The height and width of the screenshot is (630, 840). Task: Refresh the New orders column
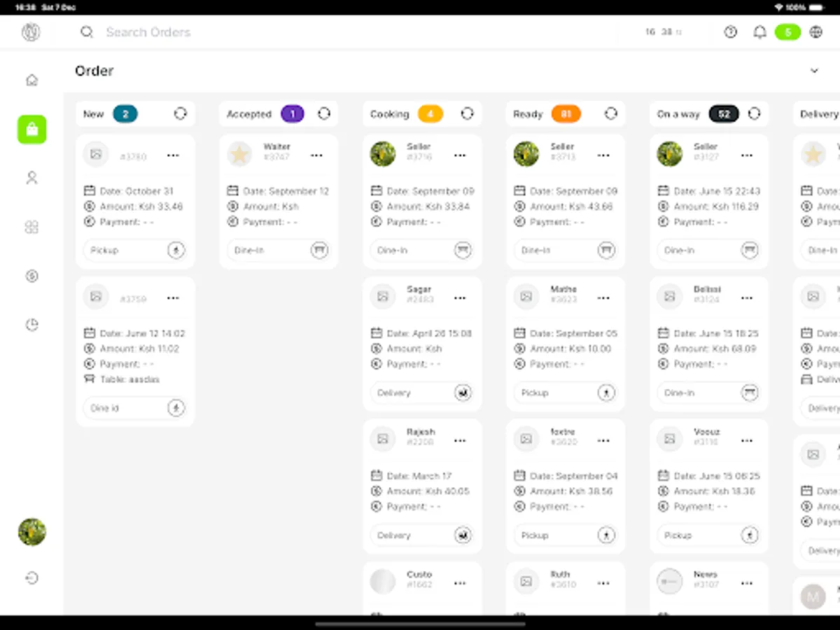[x=181, y=113]
